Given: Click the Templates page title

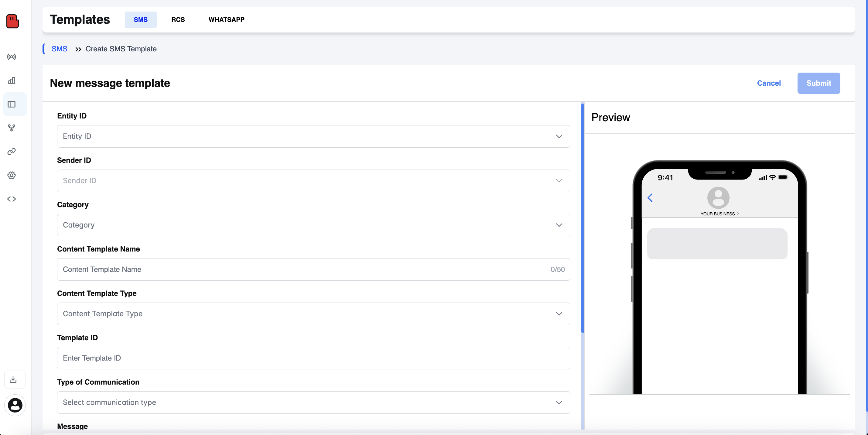Looking at the screenshot, I should tap(80, 19).
